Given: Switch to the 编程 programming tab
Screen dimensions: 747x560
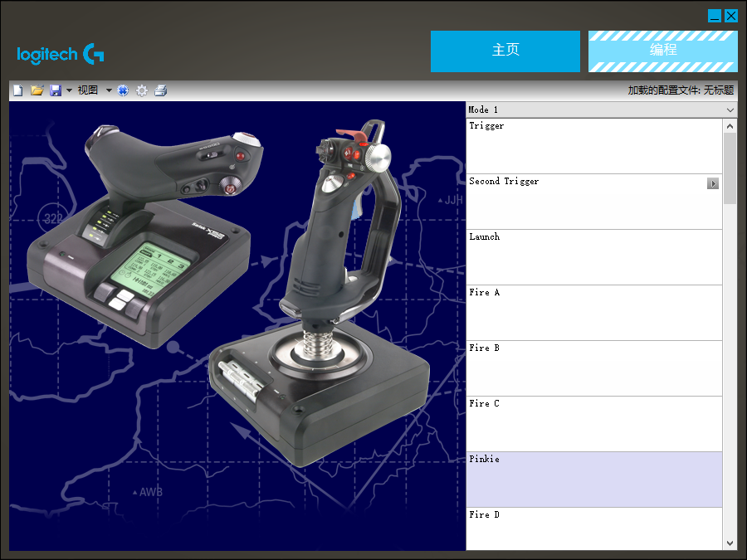Looking at the screenshot, I should tap(662, 51).
